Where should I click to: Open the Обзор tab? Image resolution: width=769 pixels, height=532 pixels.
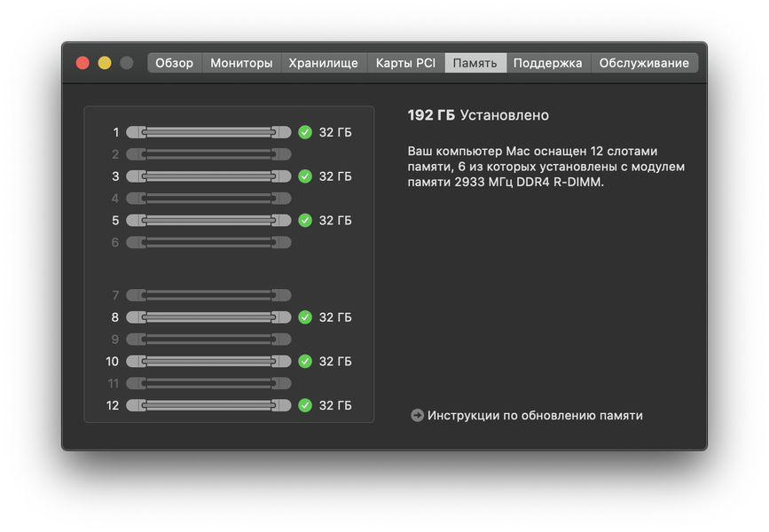click(x=174, y=63)
